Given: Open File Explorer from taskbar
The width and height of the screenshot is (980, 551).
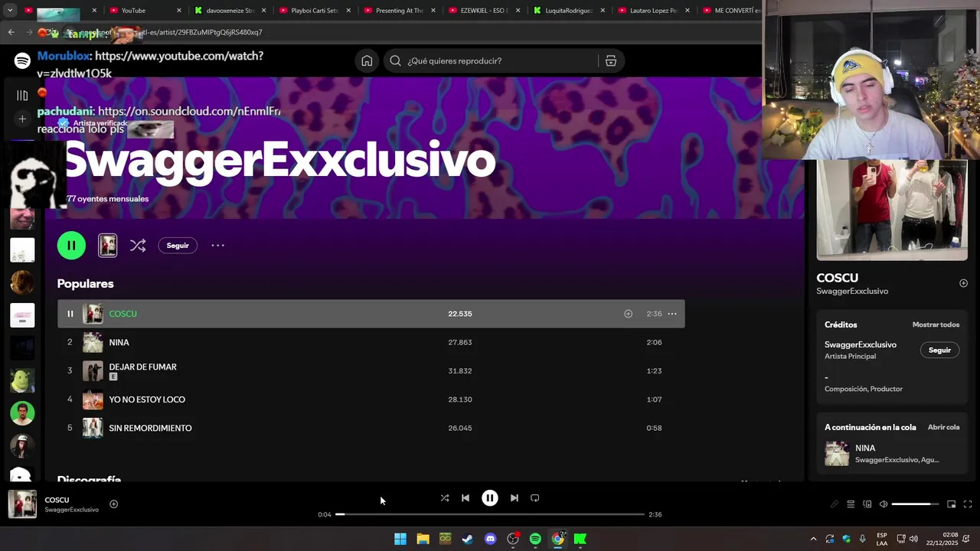Looking at the screenshot, I should pos(423,539).
